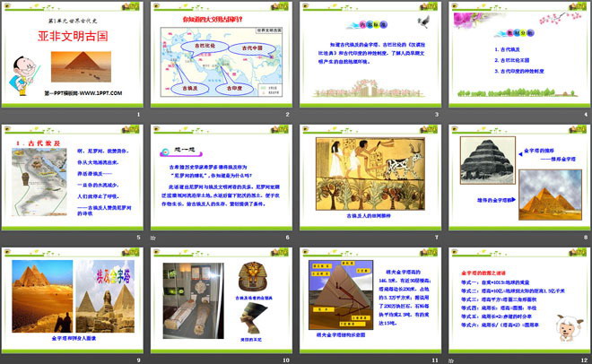The width and height of the screenshot is (592, 364).
Task: Click the 古埃及 label on the map
Action: 186,89
